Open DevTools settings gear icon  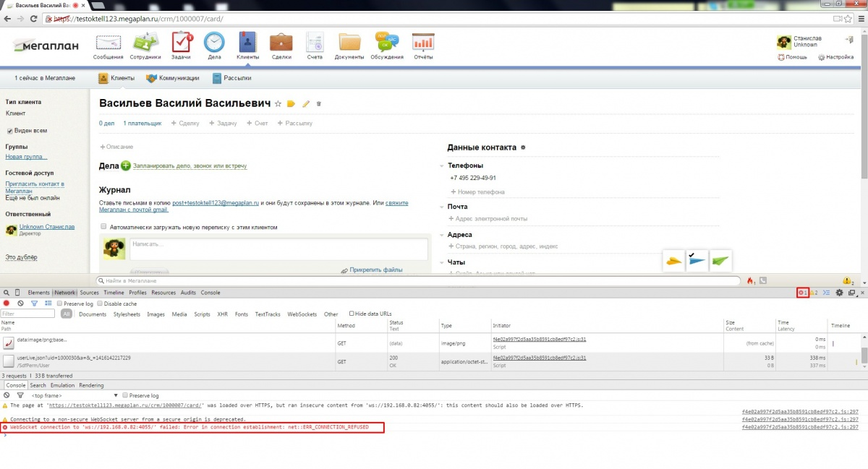(x=839, y=293)
